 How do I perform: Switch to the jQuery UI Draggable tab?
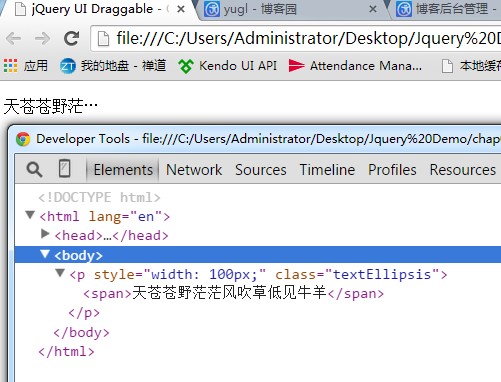pyautogui.click(x=98, y=9)
